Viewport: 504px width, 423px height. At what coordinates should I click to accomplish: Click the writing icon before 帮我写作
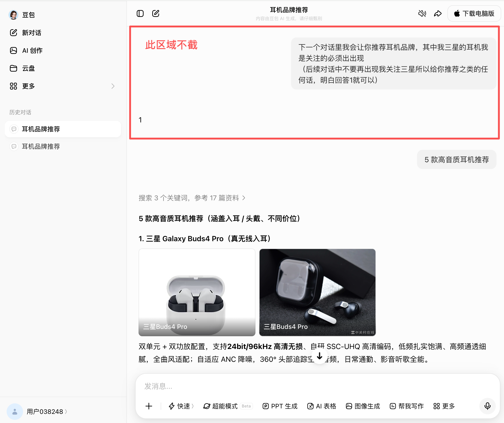393,406
